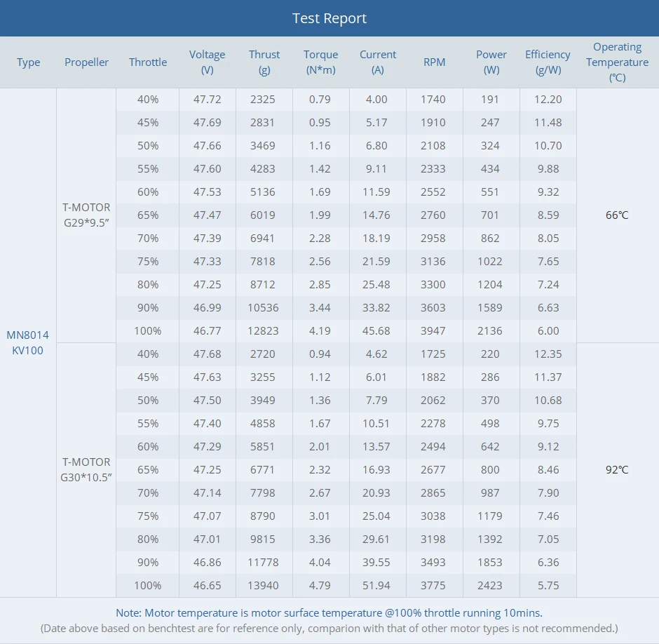Screen dimensions: 659x644
Task: Click the Operating Temperature column header
Action: click(x=617, y=62)
